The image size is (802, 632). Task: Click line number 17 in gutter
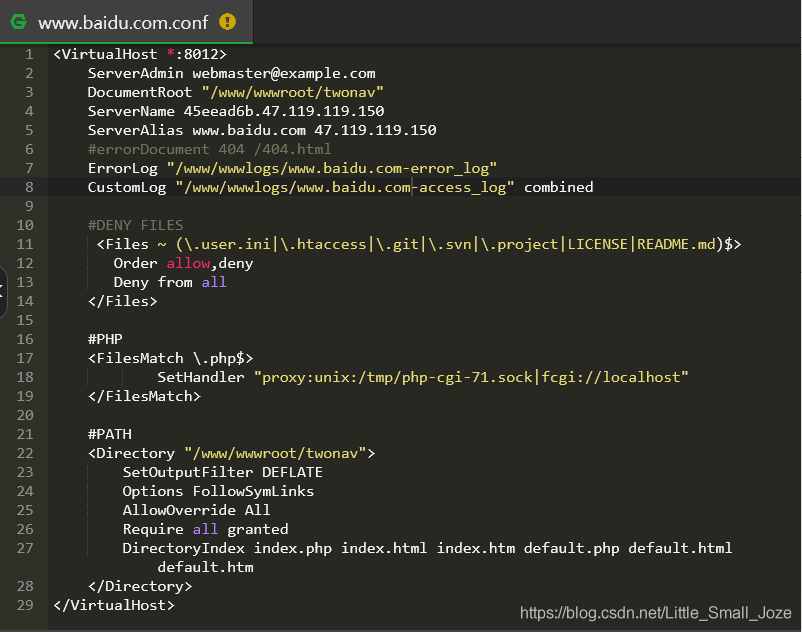(25, 358)
